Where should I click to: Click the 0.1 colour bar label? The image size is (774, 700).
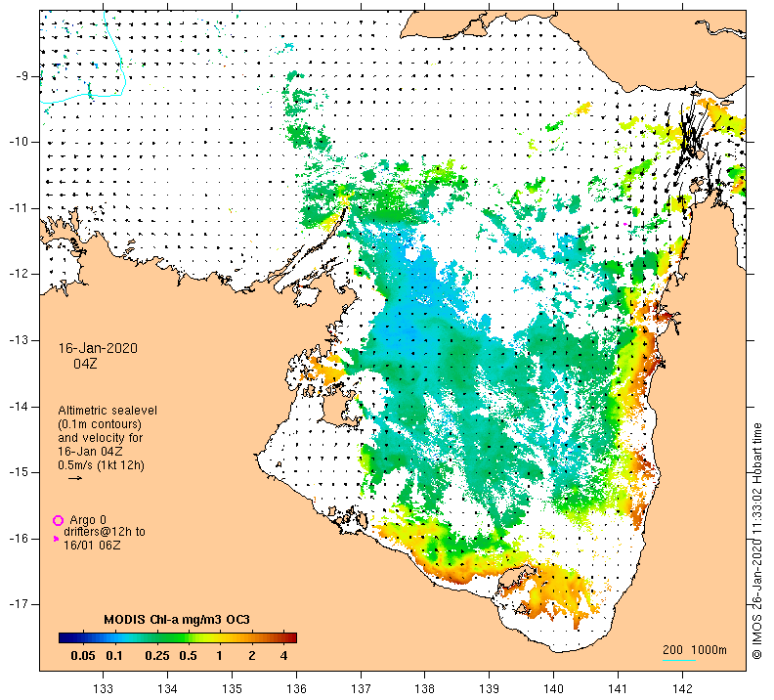[114, 656]
